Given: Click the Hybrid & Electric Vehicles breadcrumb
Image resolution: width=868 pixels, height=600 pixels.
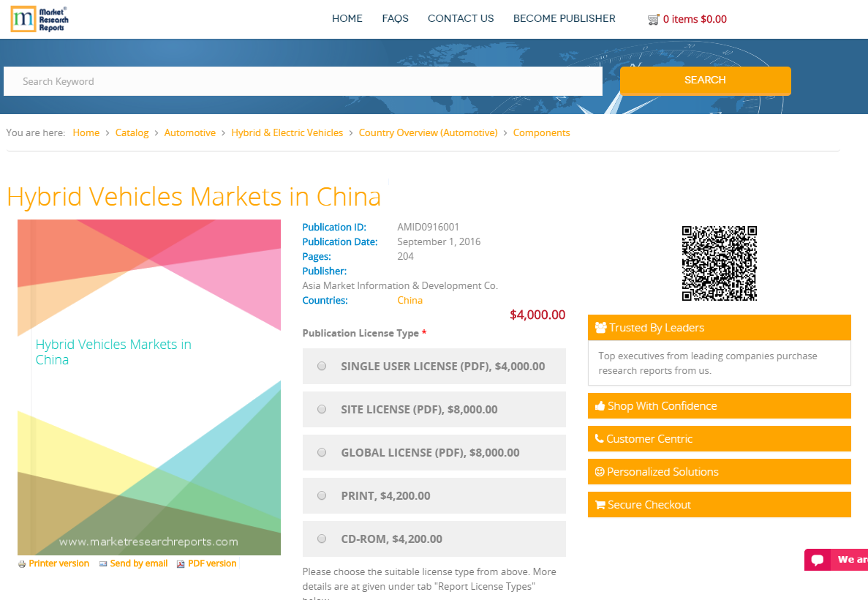Looking at the screenshot, I should (x=287, y=132).
